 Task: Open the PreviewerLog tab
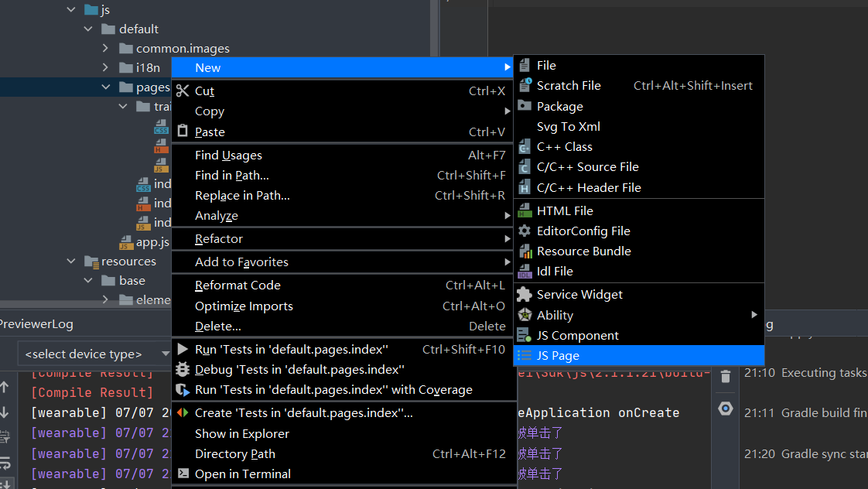[36, 323]
